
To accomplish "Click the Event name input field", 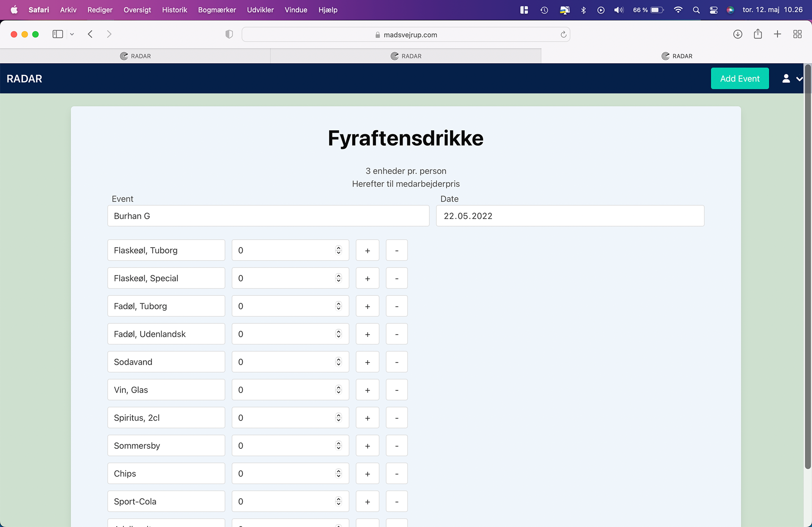I will (x=268, y=216).
